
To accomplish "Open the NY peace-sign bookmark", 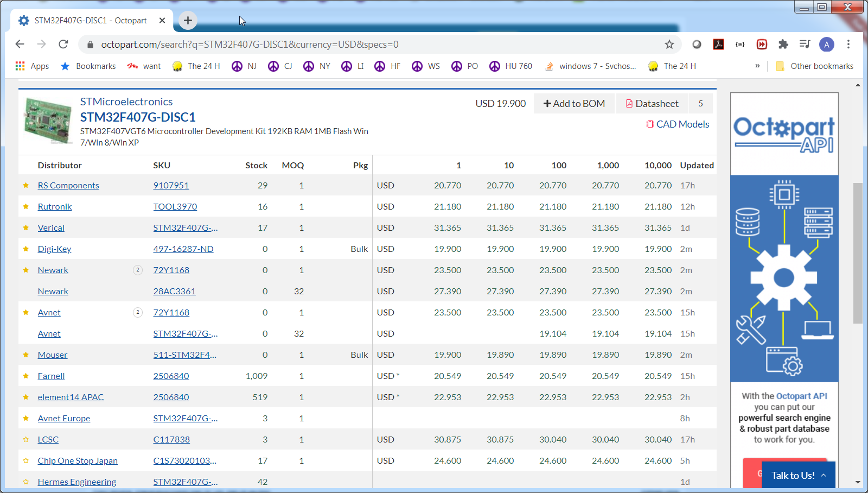I will click(317, 66).
